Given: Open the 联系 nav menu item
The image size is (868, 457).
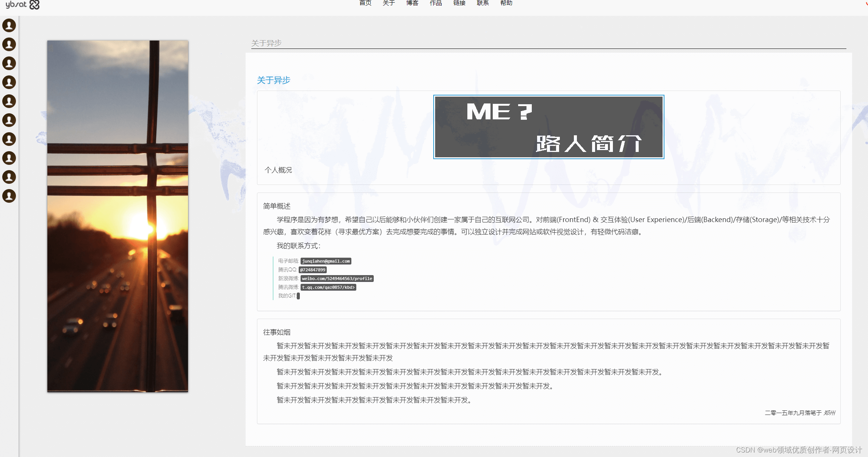Looking at the screenshot, I should (483, 3).
